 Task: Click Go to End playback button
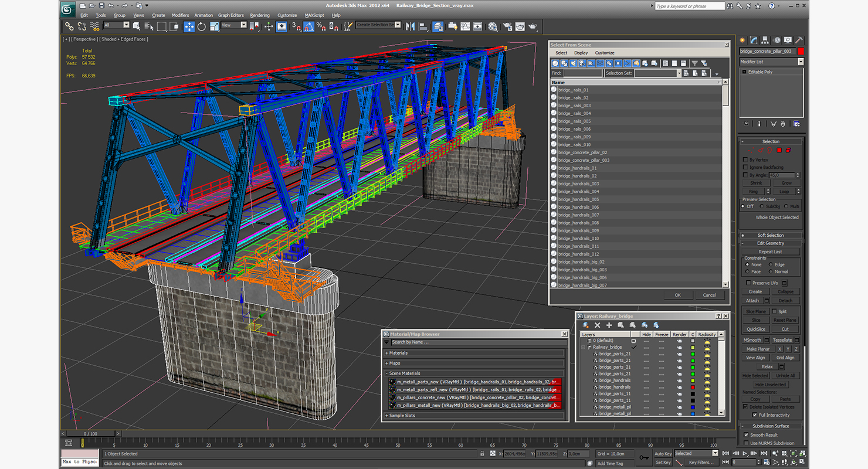point(764,453)
